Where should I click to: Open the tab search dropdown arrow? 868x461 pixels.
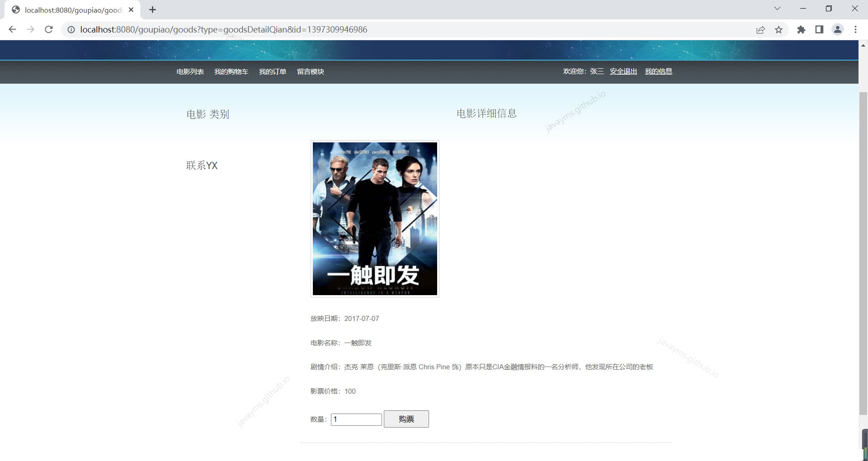pos(777,9)
